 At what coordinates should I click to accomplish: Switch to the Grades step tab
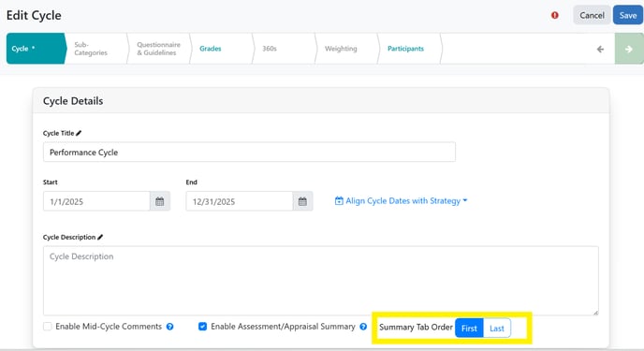(211, 49)
